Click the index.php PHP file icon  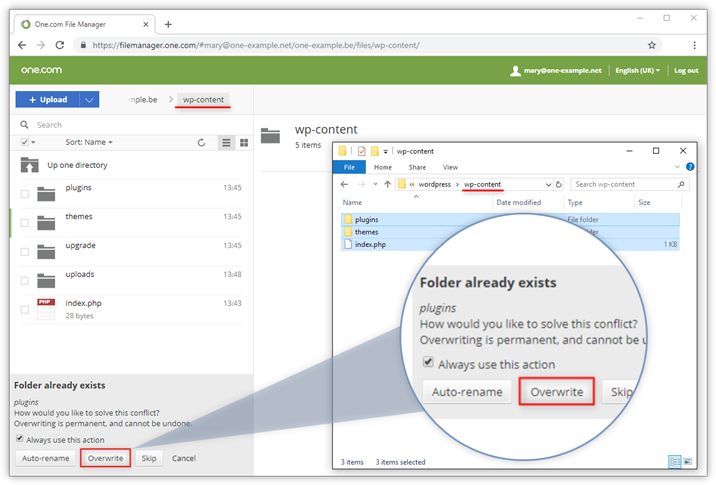(x=46, y=309)
